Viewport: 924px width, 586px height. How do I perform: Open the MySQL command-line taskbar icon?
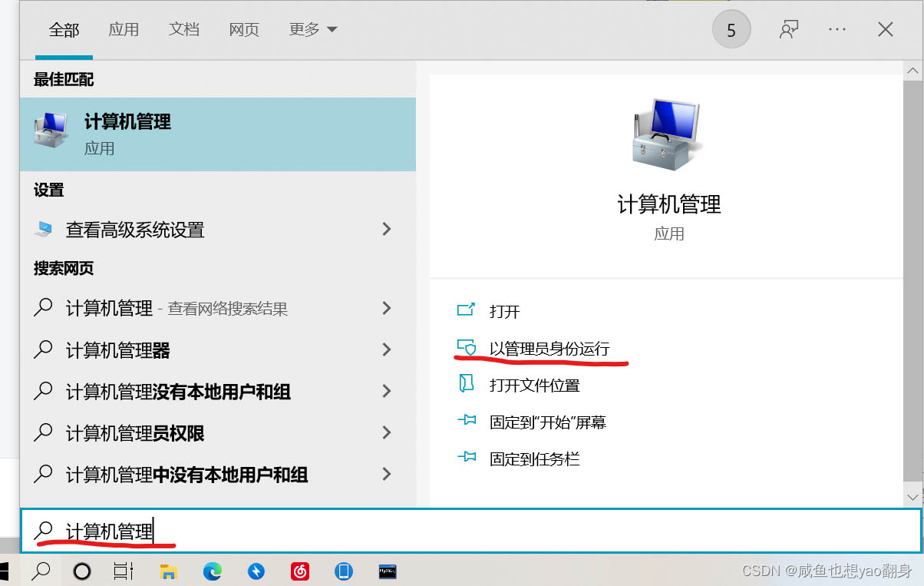coord(388,571)
